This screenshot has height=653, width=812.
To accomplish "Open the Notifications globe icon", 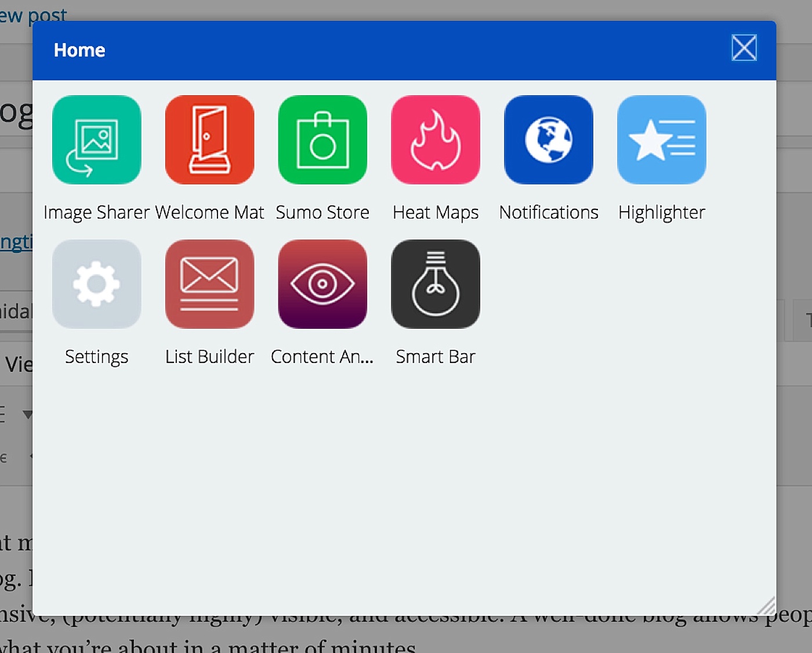I will pyautogui.click(x=549, y=140).
